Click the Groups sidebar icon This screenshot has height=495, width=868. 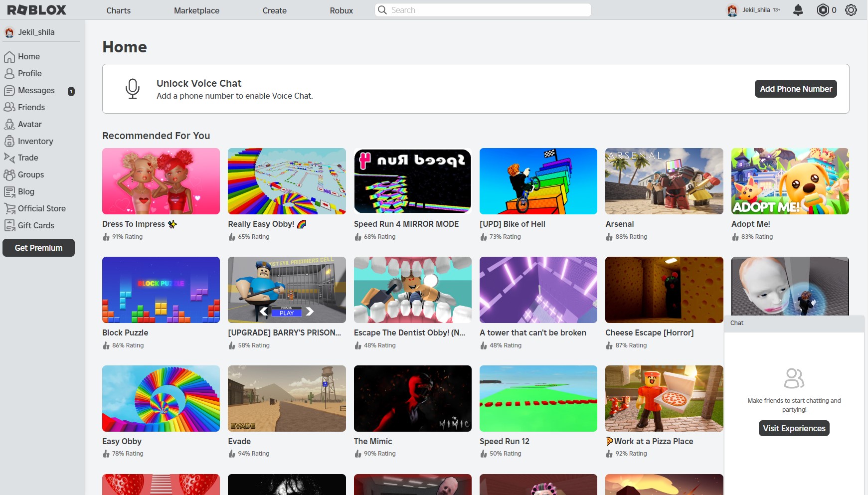(9, 174)
